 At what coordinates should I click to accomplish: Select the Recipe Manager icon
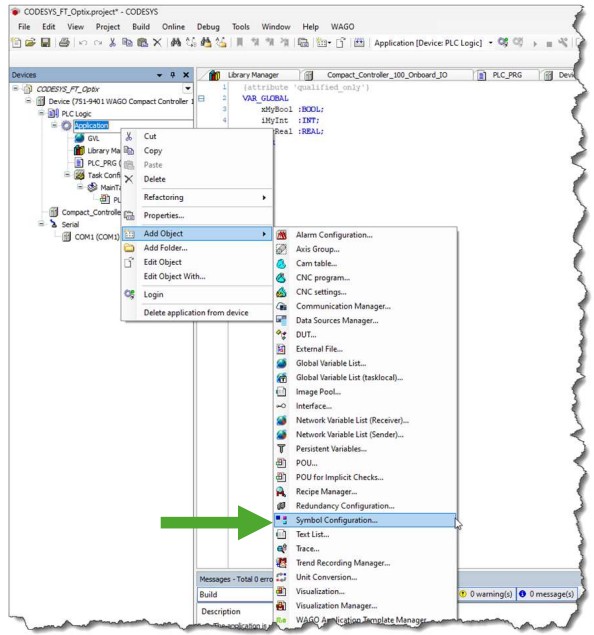point(281,492)
